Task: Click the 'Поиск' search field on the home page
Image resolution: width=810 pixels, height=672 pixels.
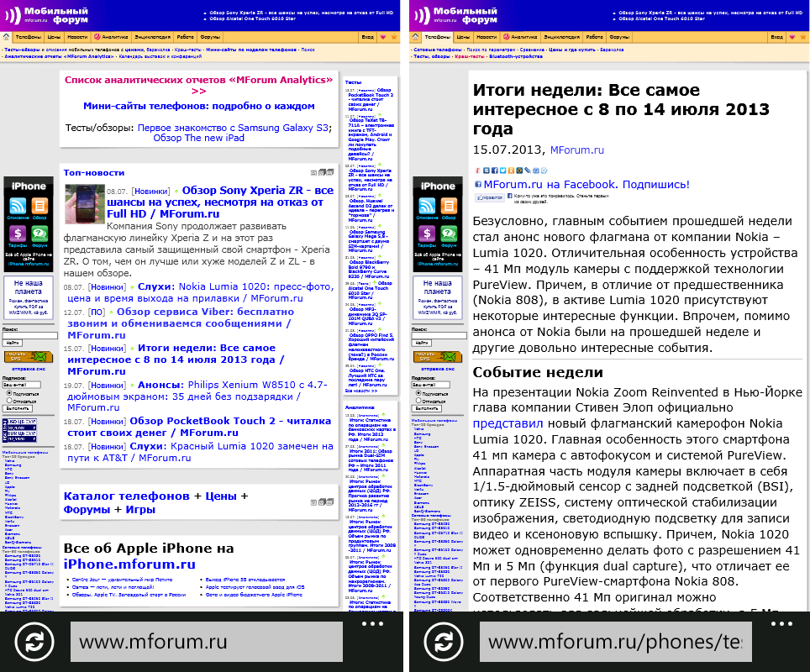Action: [29, 336]
